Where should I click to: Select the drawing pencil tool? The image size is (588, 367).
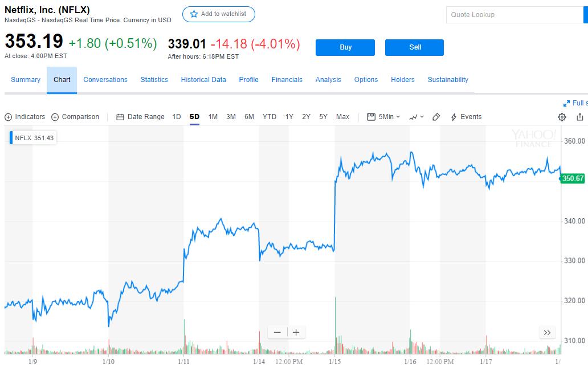[436, 117]
